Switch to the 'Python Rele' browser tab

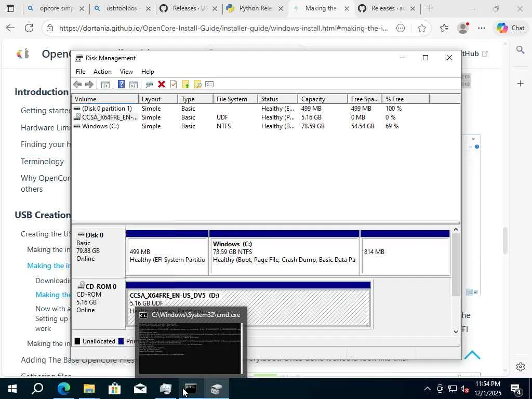[255, 8]
